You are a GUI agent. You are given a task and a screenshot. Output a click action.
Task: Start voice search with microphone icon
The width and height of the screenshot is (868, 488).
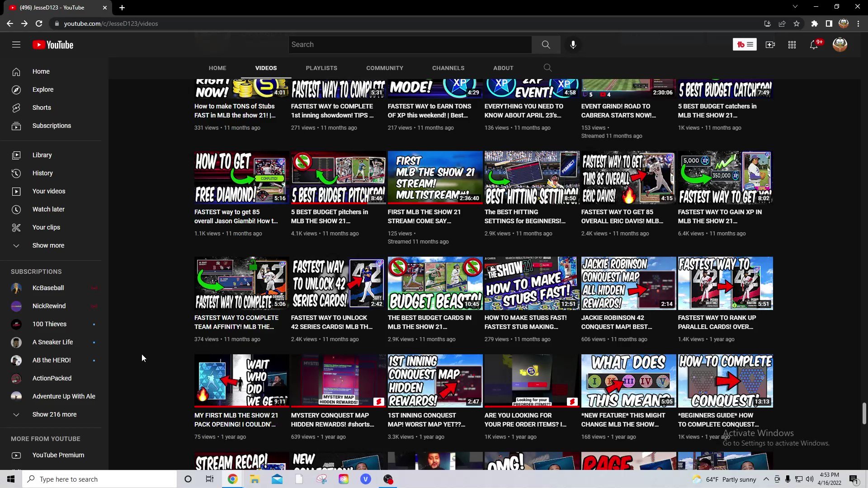click(573, 45)
